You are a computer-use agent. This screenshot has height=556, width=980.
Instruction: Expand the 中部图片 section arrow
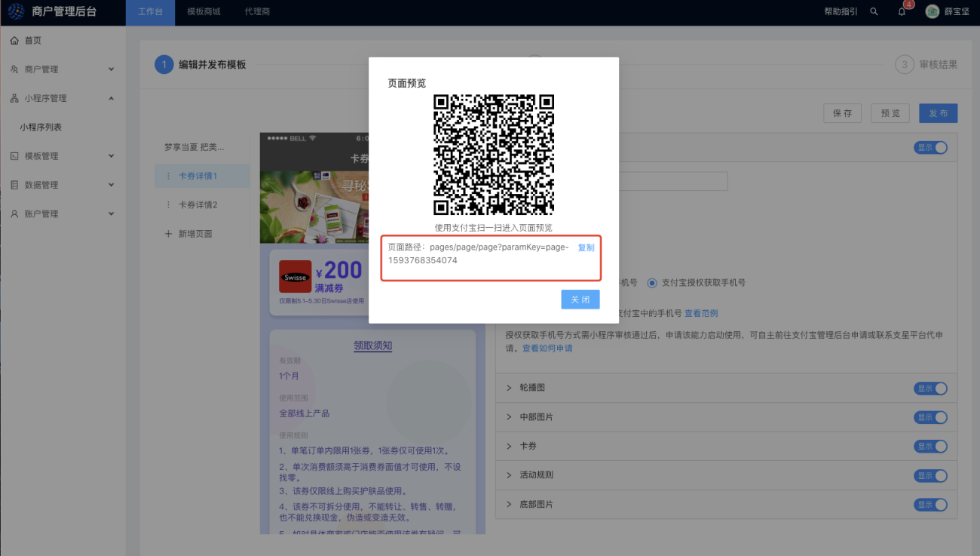coord(509,417)
